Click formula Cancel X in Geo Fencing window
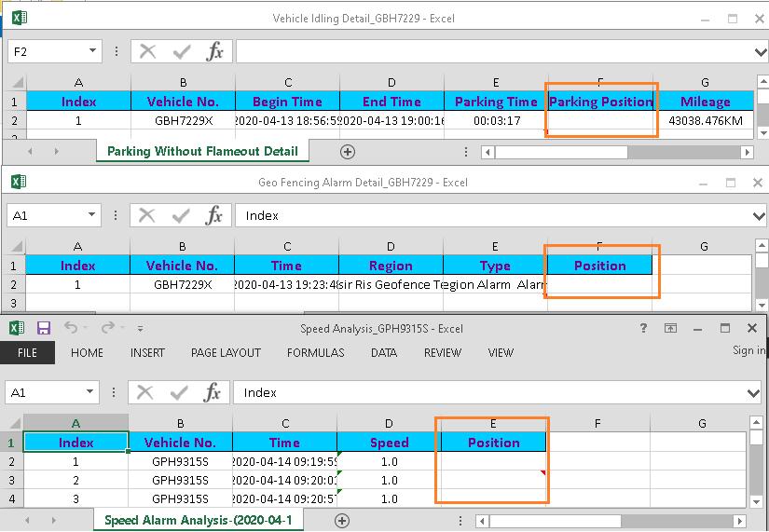This screenshot has height=532, width=769. click(146, 215)
